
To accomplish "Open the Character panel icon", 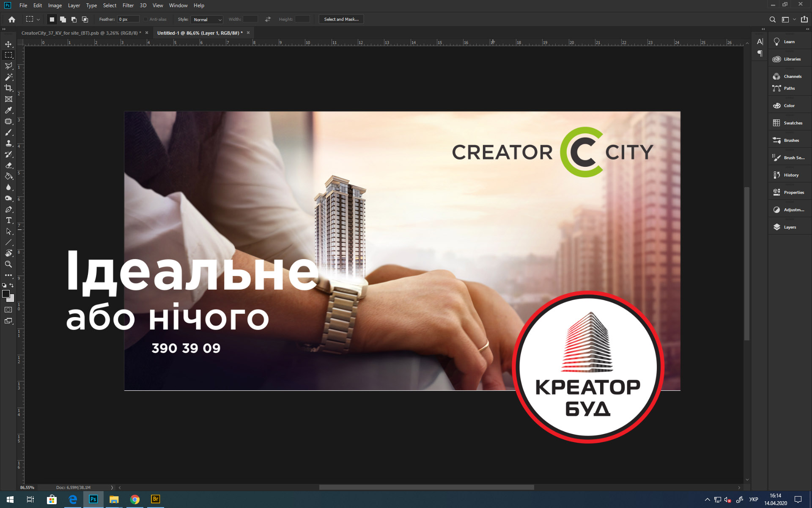I will (760, 41).
